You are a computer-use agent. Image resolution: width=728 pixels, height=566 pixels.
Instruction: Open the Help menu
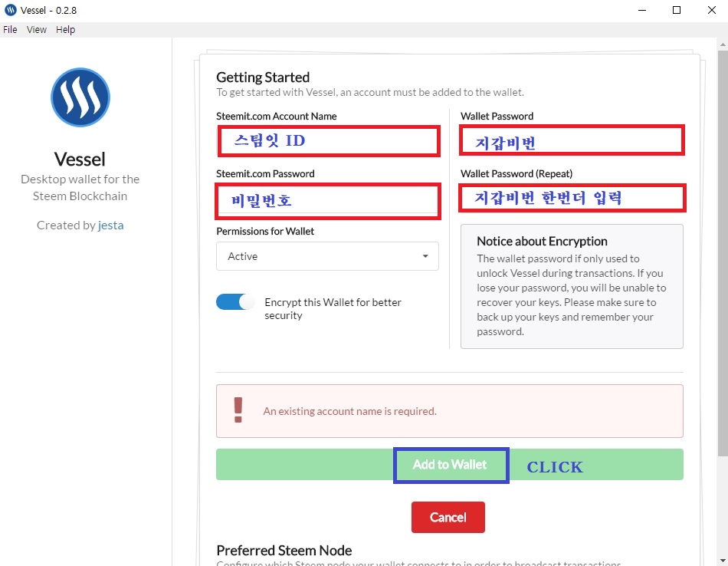(65, 29)
